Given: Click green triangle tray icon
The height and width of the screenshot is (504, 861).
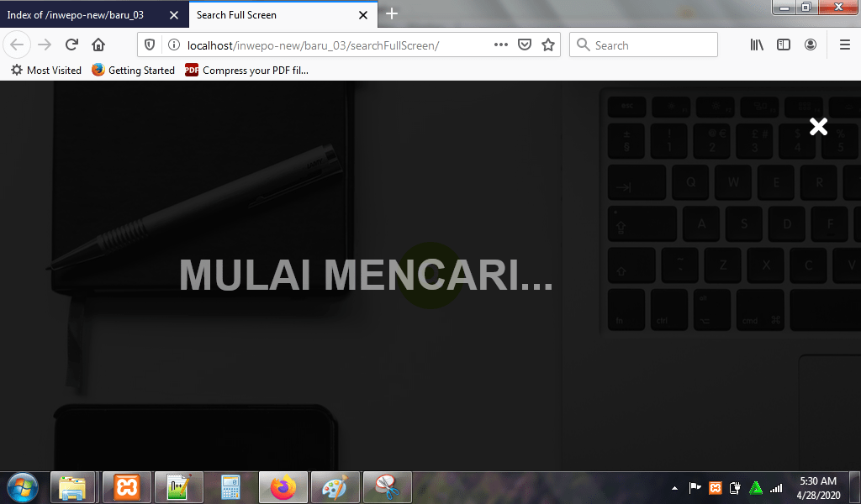Looking at the screenshot, I should pos(756,487).
